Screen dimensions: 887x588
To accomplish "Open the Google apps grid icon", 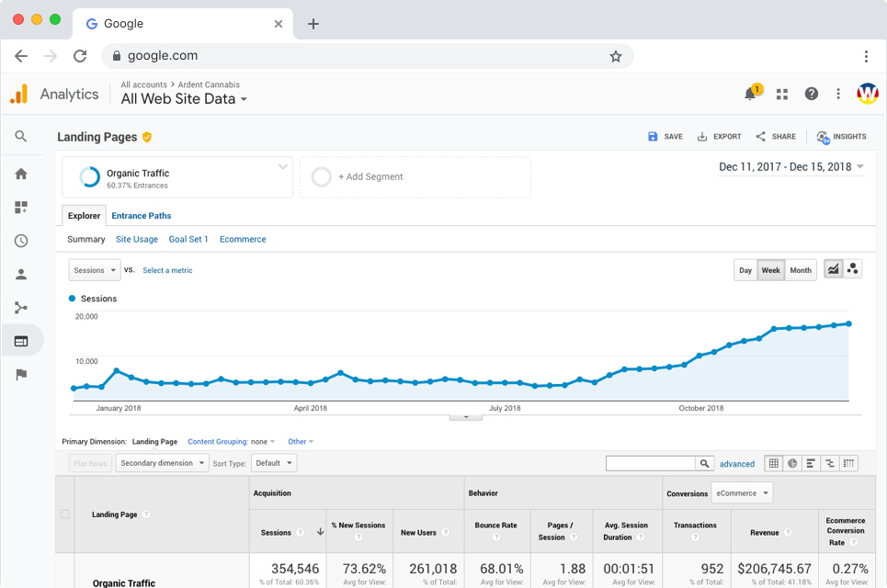I will tap(782, 94).
